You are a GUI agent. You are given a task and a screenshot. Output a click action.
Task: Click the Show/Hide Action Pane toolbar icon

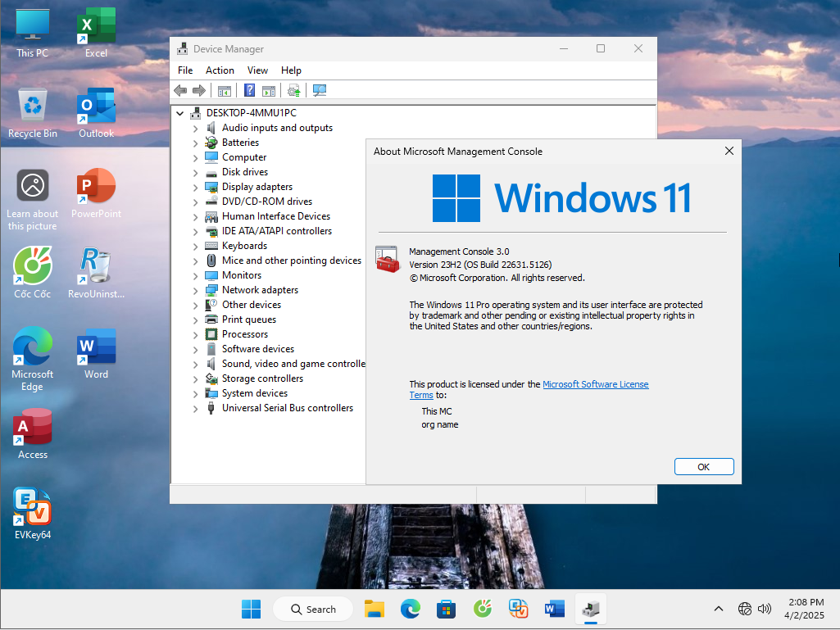click(269, 91)
